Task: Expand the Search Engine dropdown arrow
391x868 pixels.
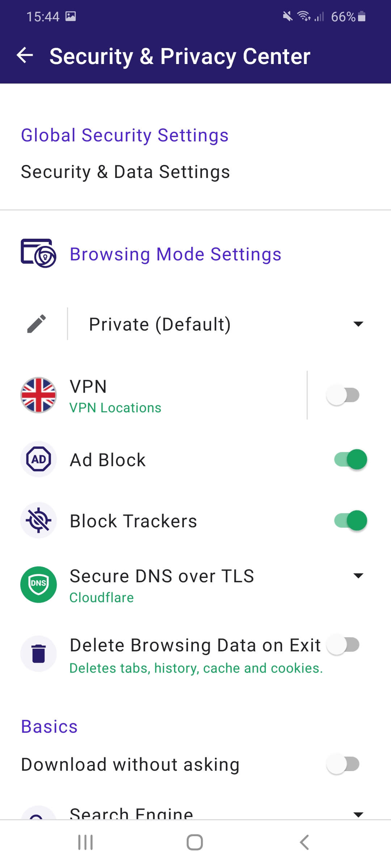Action: [x=358, y=814]
